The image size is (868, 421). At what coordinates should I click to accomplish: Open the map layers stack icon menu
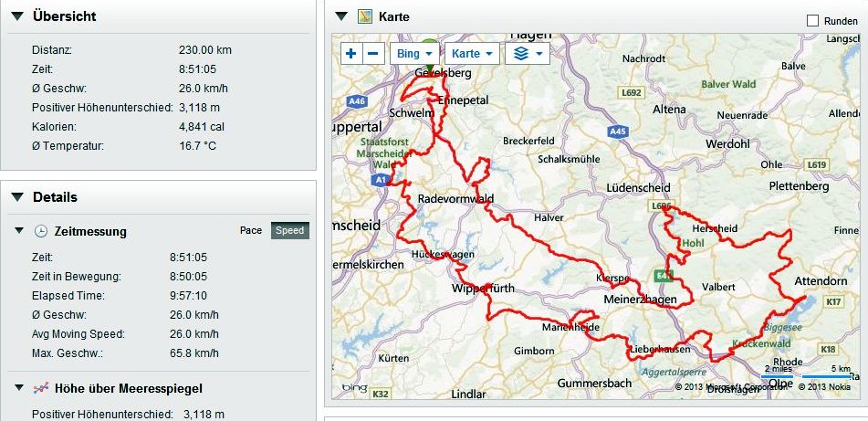528,54
